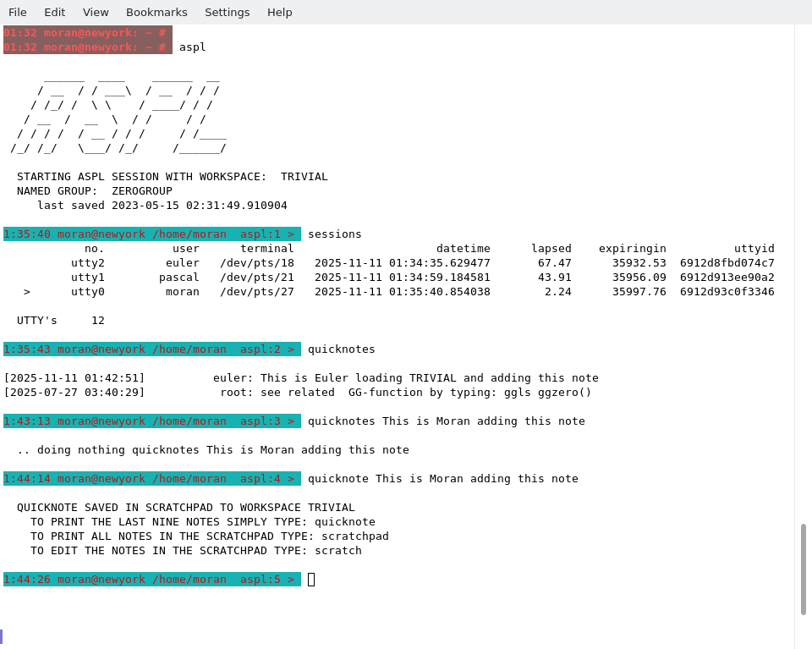Click the 'expiringin' column header
Screen dimensions: 812x649
click(x=632, y=249)
